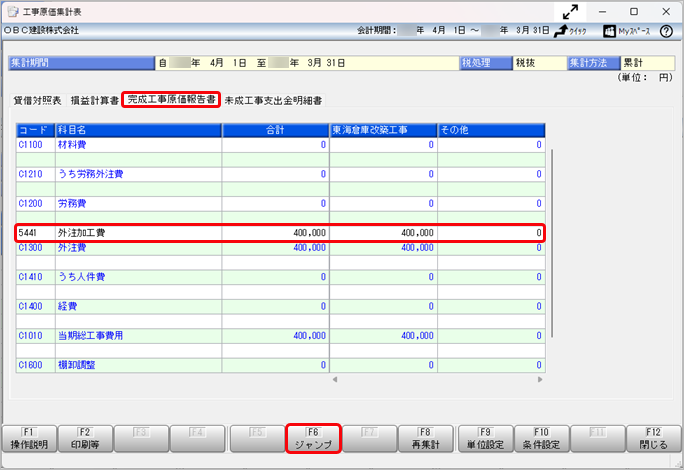Click the horizontal scrollbar left arrow

(x=335, y=380)
